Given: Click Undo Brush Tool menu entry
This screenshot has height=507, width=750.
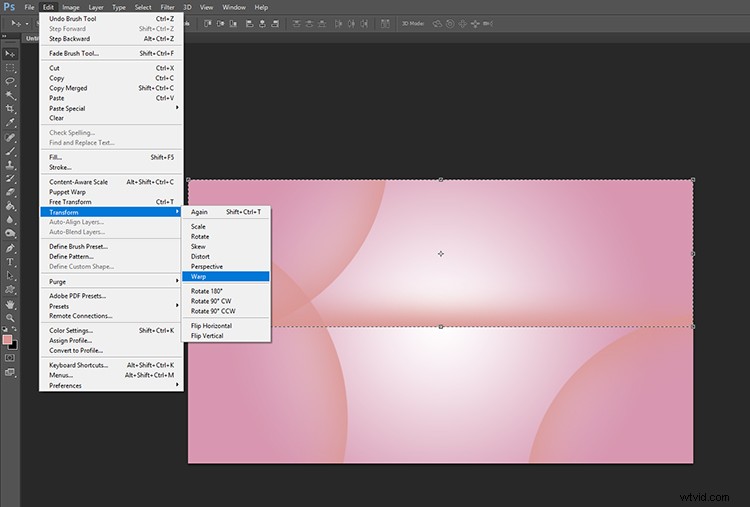Looking at the screenshot, I should click(x=111, y=19).
